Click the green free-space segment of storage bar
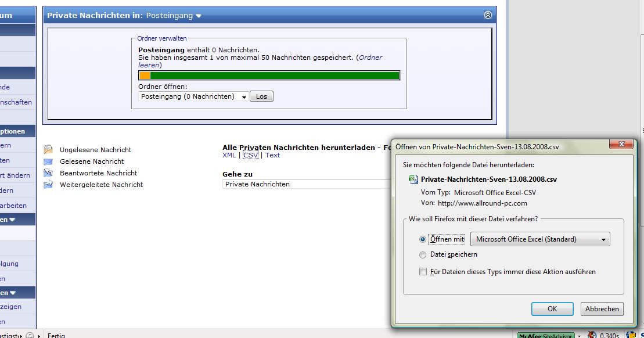Screen dimensions: 644x338 click(x=274, y=75)
